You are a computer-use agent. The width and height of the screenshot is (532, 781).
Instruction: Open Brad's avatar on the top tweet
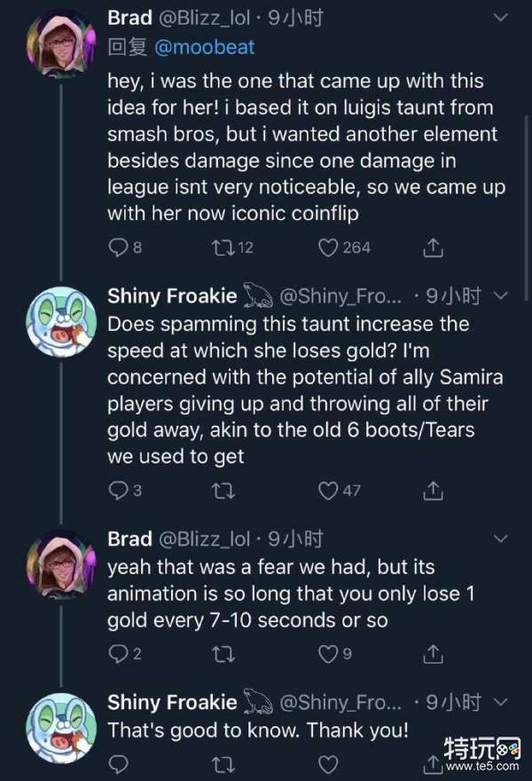click(x=60, y=43)
